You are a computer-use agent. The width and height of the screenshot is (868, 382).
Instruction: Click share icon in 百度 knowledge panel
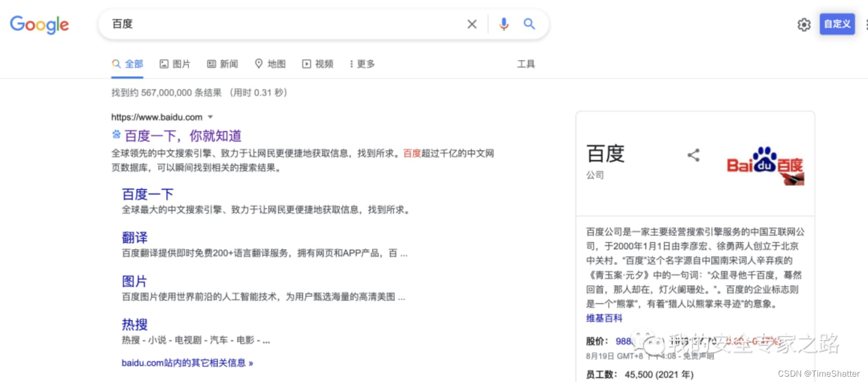coord(694,155)
